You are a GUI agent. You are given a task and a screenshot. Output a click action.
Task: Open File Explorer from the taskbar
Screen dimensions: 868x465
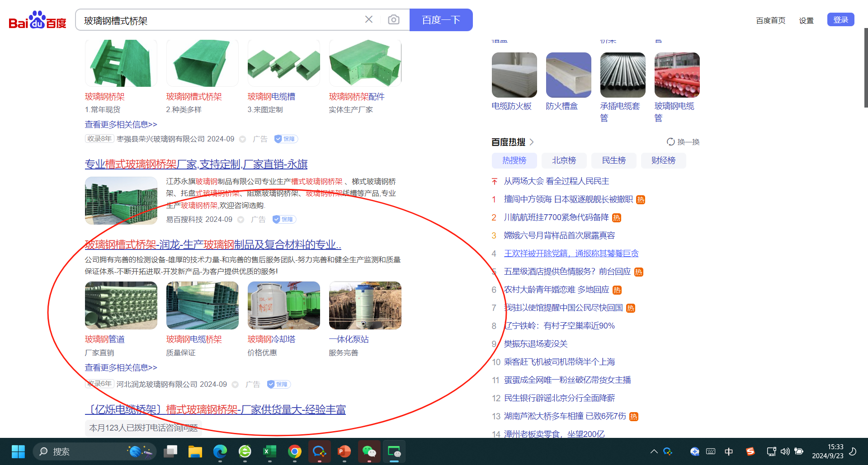(x=195, y=451)
